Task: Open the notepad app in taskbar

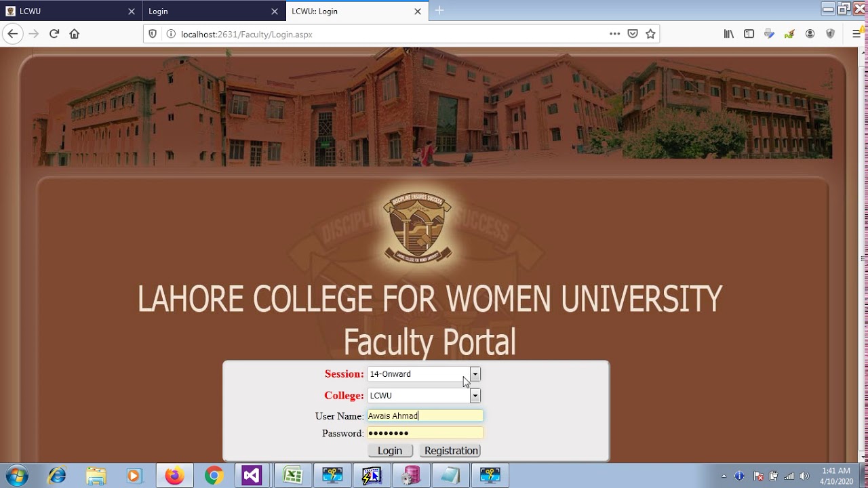Action: pos(450,476)
